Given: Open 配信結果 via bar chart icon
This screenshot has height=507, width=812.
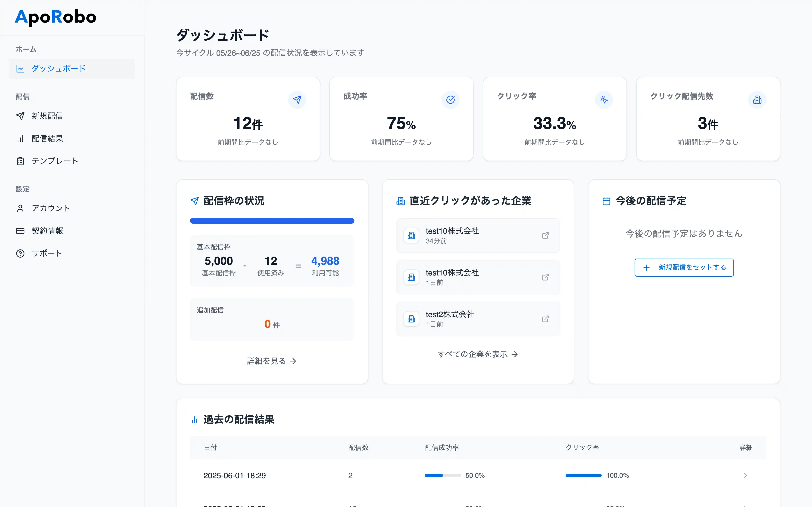Looking at the screenshot, I should click(20, 139).
